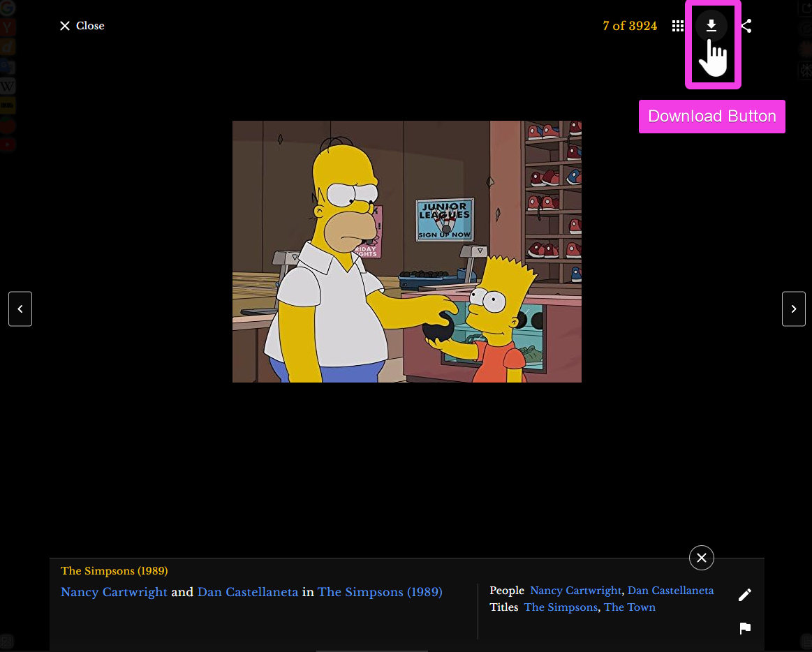
Task: Click Dan Castellaneta under People
Action: (x=671, y=591)
